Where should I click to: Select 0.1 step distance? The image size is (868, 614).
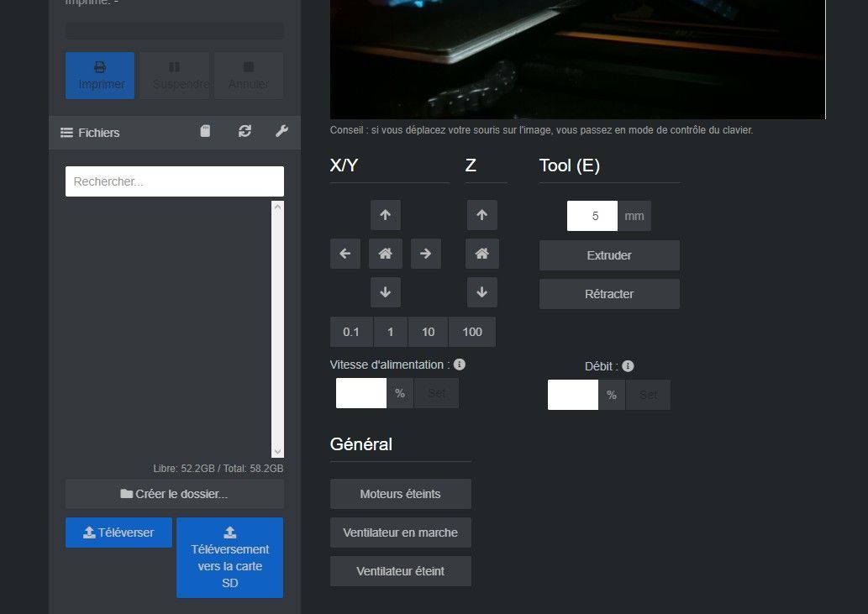tap(351, 332)
